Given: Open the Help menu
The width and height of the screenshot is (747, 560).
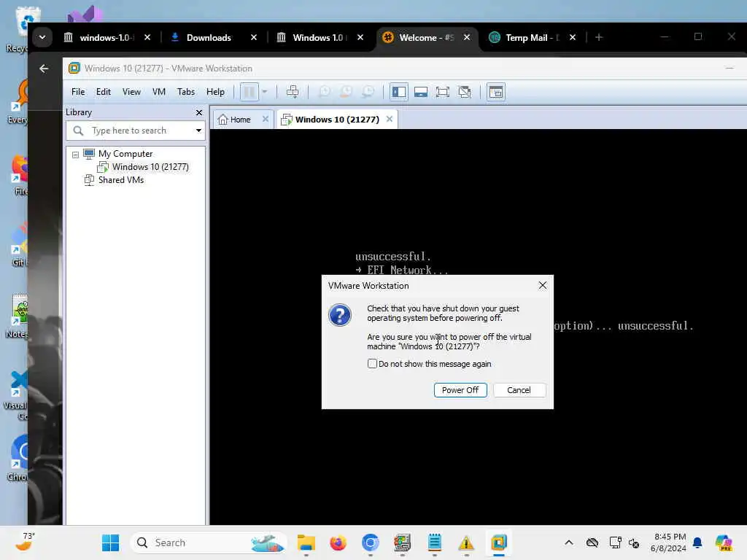Looking at the screenshot, I should click(x=215, y=92).
